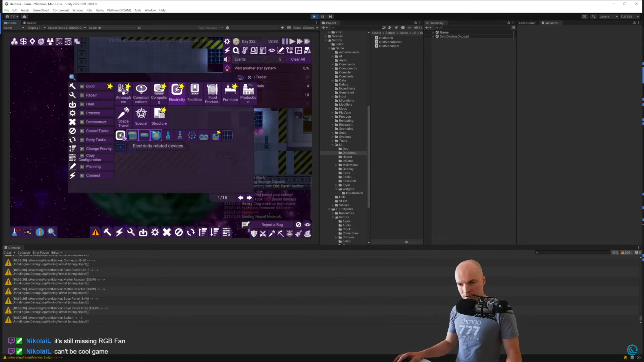644x362 pixels.
Task: Open the GameObject menu
Action: pyautogui.click(x=41, y=10)
